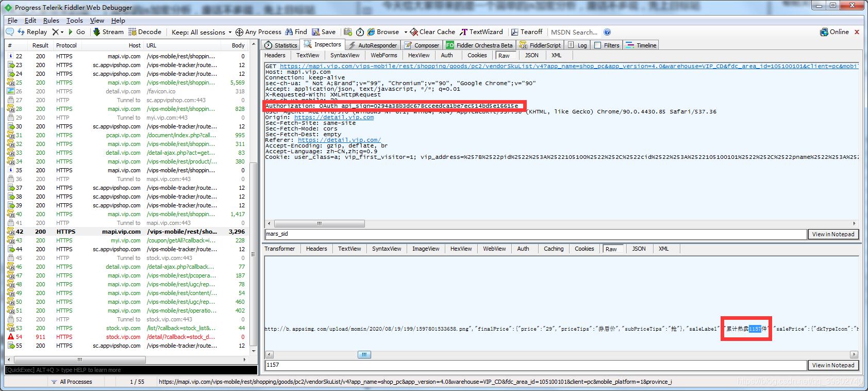Click the request URL mapi.vip.com link
Viewport: 868px width, 391px height.
tap(569, 66)
